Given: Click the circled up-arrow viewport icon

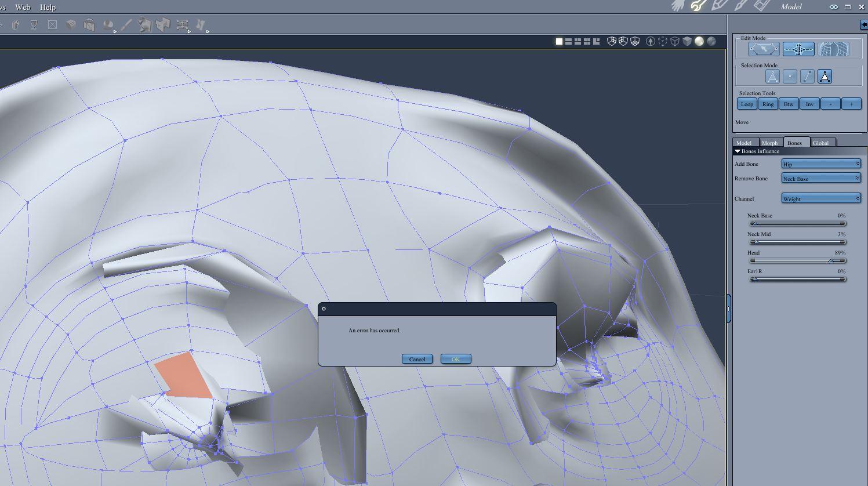Looking at the screenshot, I should (x=651, y=41).
